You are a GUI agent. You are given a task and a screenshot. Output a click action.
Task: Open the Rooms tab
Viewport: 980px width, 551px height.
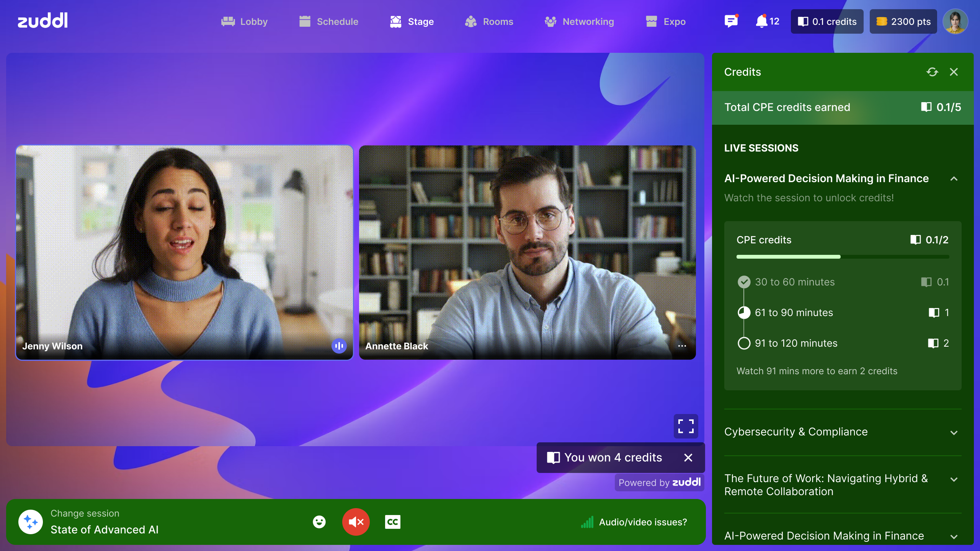[x=489, y=21]
